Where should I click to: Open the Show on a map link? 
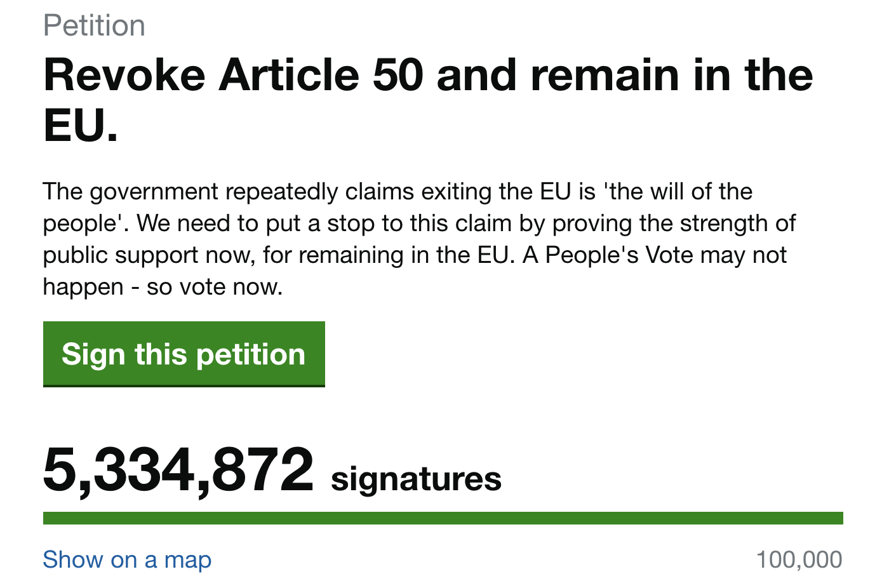point(127,559)
